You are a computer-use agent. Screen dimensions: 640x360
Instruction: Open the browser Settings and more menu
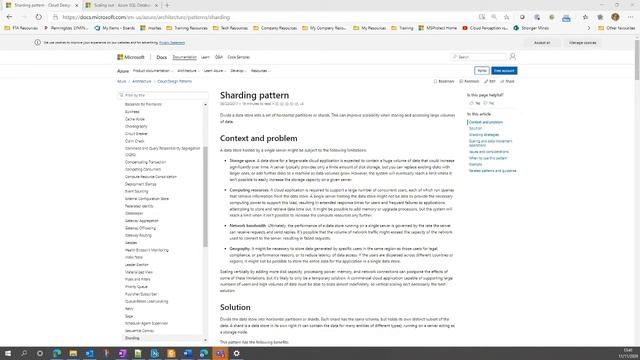pyautogui.click(x=631, y=17)
